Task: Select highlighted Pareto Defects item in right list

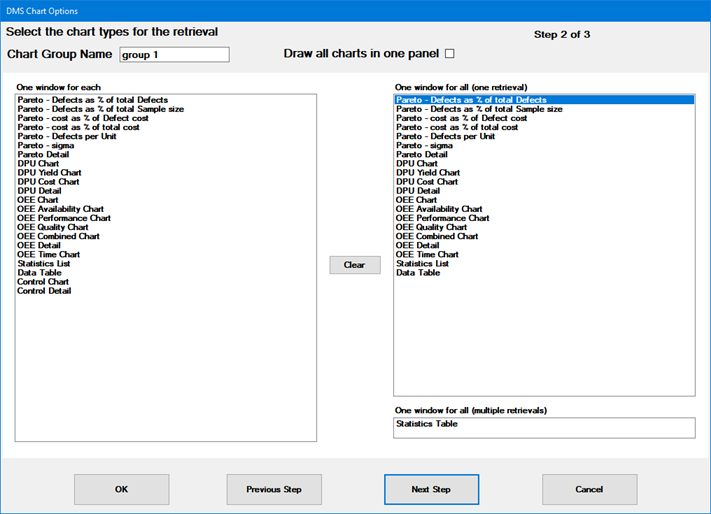Action: [471, 100]
